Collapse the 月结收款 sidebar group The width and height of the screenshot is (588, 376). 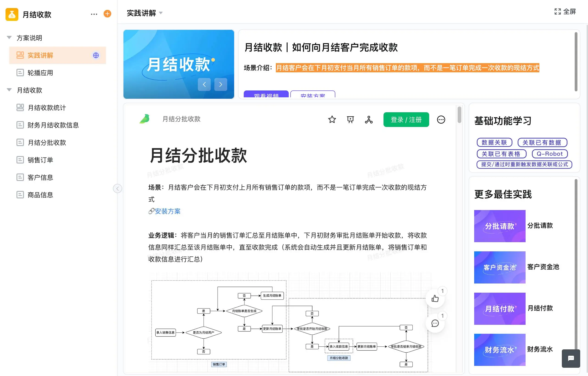point(9,90)
